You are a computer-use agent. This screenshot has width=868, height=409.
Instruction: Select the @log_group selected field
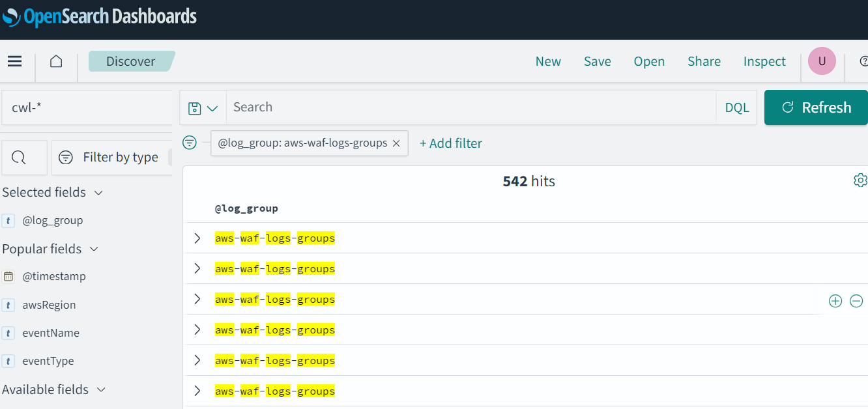pos(53,220)
